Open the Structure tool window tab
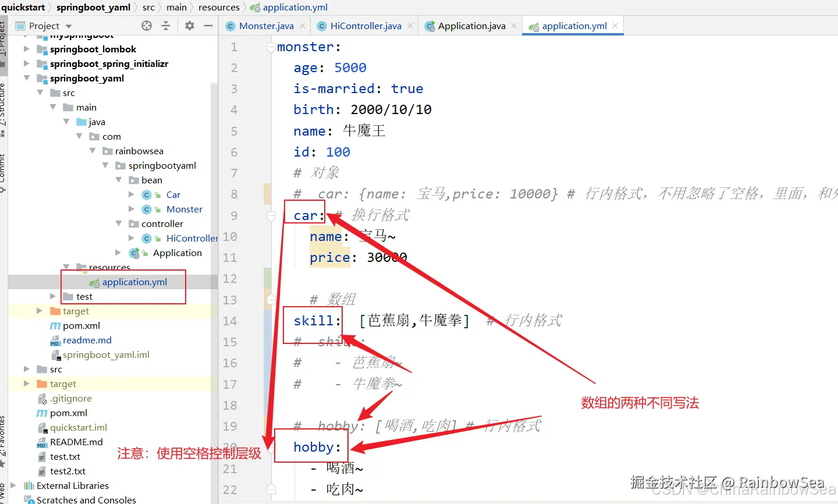838x504 pixels. 3,105
